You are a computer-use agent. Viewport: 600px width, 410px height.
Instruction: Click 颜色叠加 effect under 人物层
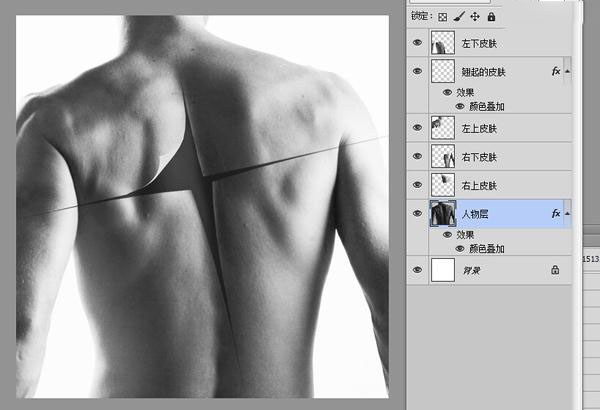tap(485, 248)
